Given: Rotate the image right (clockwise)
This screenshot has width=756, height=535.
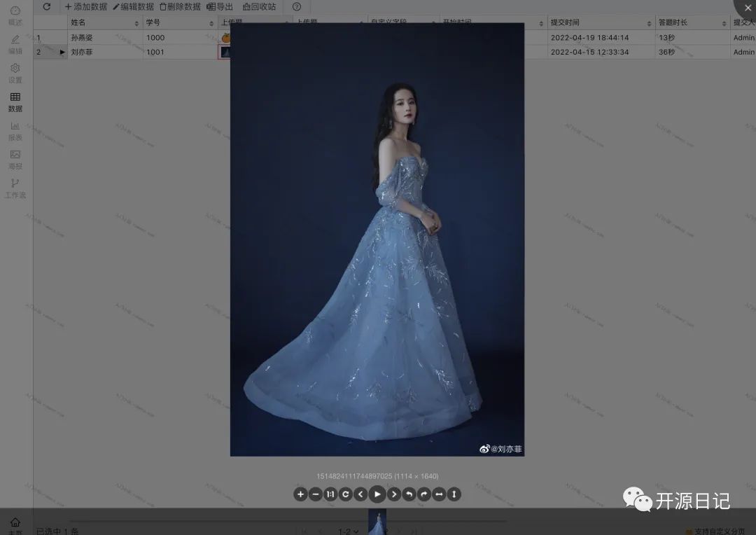Looking at the screenshot, I should (x=423, y=494).
